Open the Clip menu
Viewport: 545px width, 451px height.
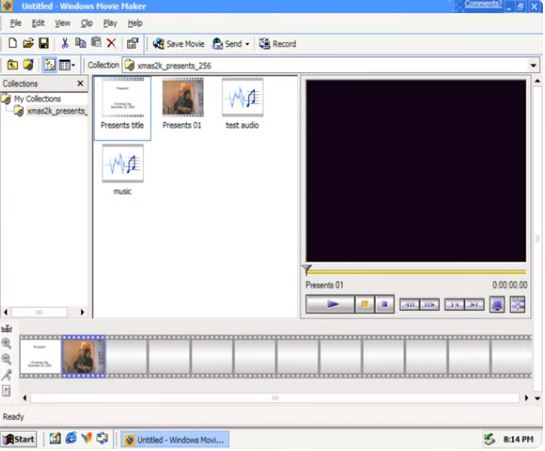coord(87,23)
